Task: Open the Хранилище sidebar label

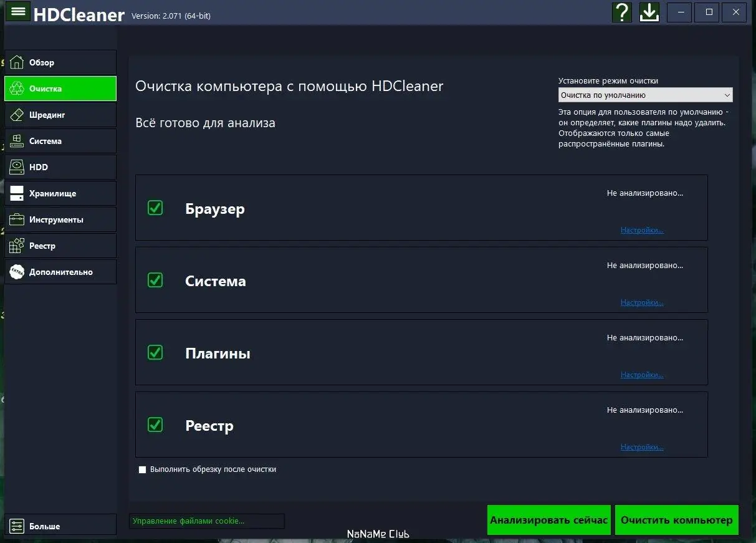Action: click(53, 193)
